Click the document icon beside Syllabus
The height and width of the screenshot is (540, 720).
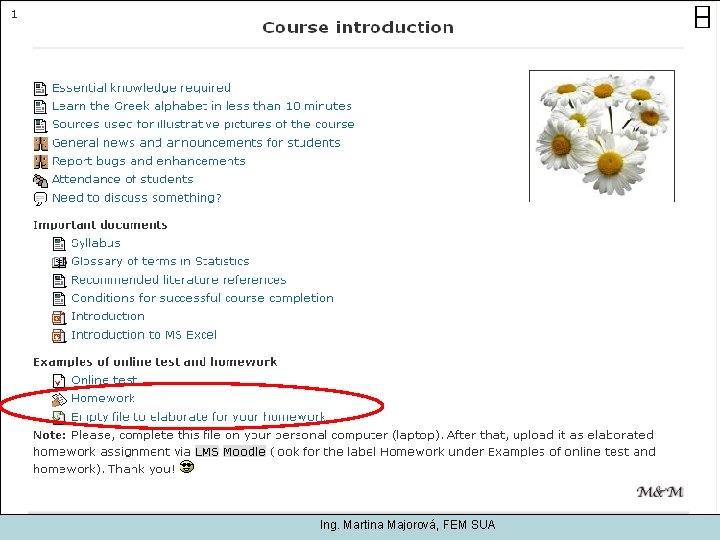[x=59, y=244]
